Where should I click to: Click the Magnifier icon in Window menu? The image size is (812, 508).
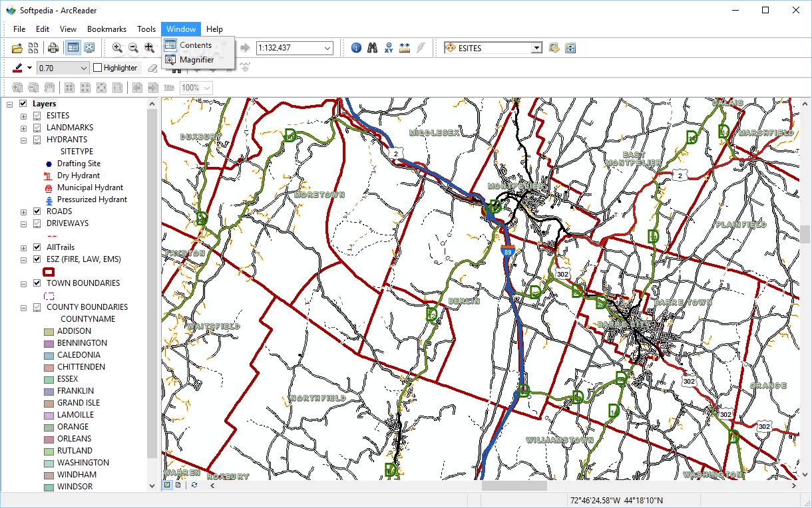pyautogui.click(x=170, y=60)
